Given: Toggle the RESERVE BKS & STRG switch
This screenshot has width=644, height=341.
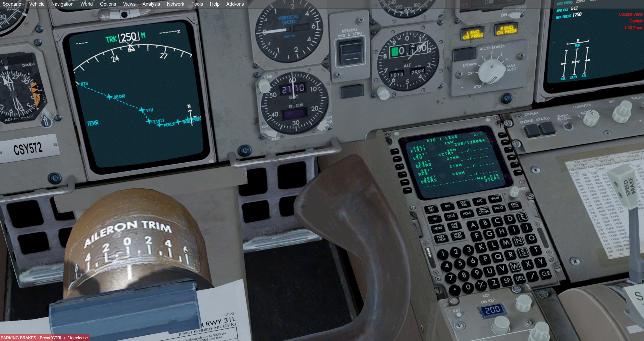Looking at the screenshot, I should click(x=351, y=53).
